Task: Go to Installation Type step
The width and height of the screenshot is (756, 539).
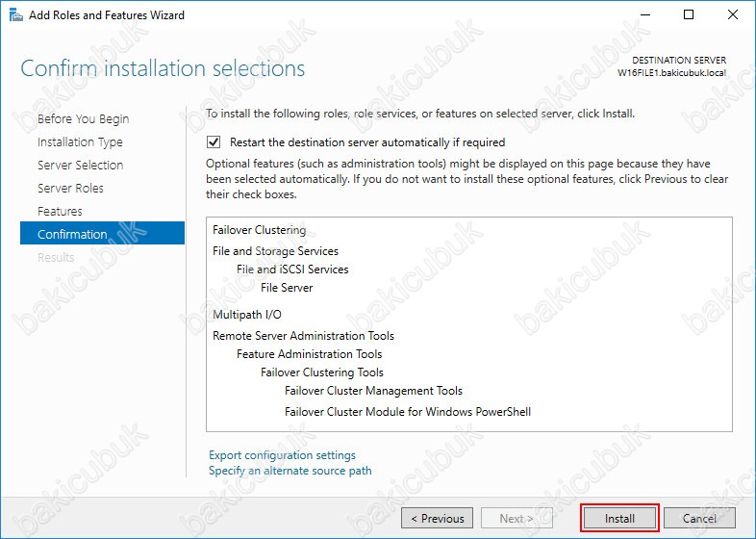Action: point(80,142)
